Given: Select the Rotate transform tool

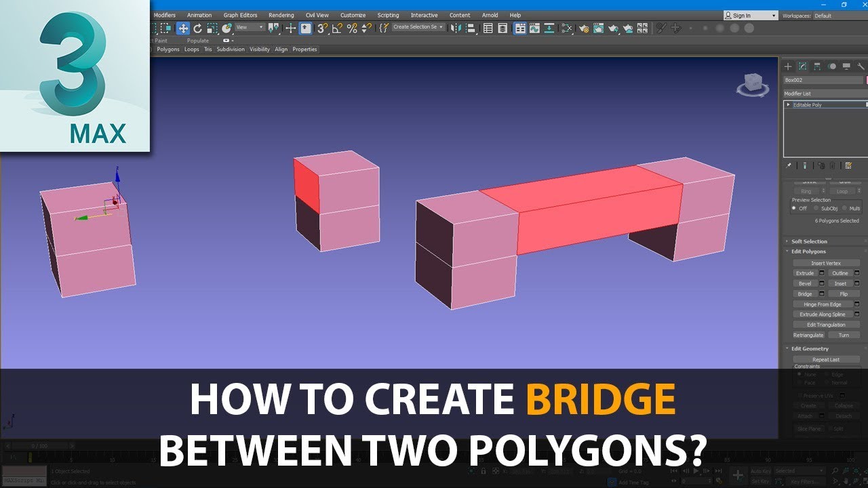Looking at the screenshot, I should (x=197, y=28).
